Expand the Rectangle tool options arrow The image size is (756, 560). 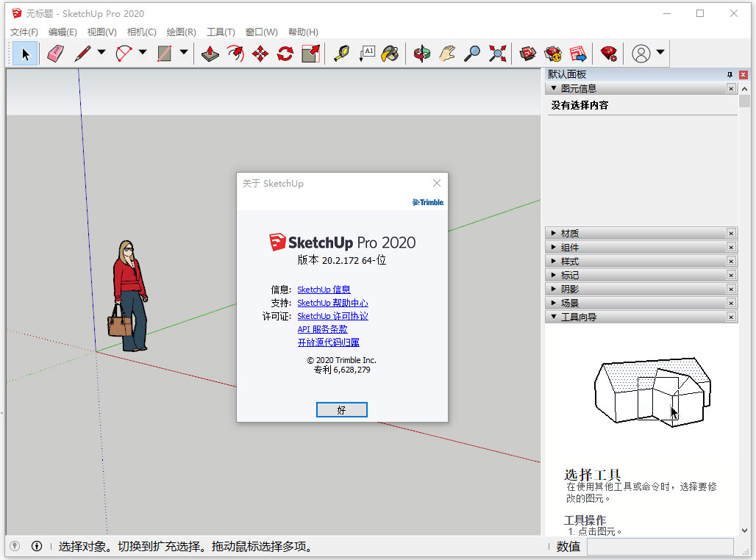coord(182,53)
